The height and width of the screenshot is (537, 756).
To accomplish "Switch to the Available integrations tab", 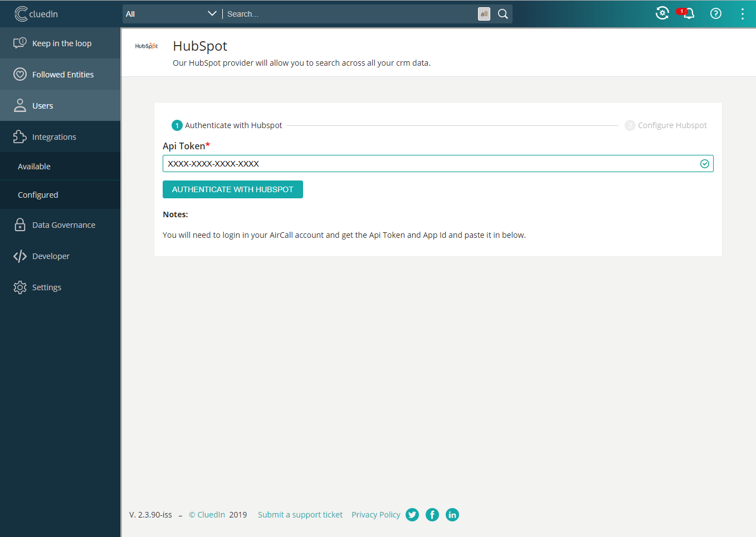I will pos(34,166).
